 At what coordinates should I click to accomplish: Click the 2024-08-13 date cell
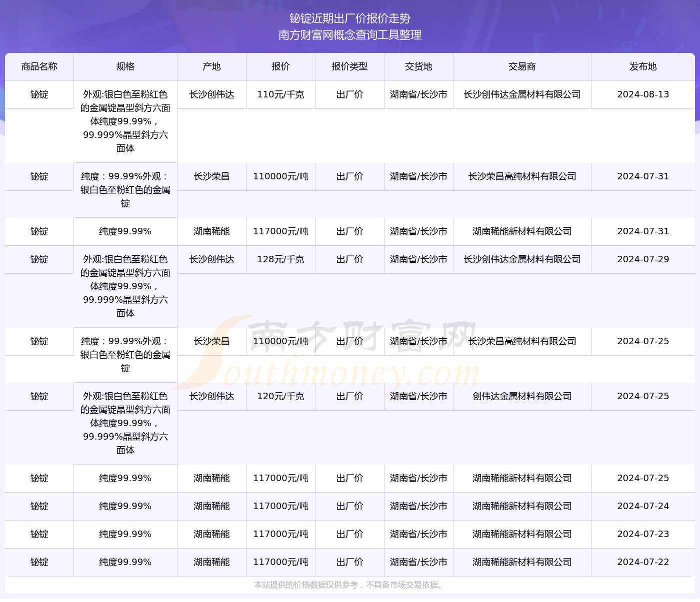tap(643, 94)
